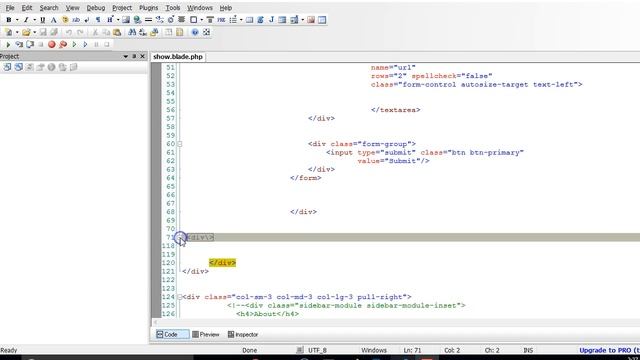
Task: Create a new file with the new-document icon
Action: [8, 32]
